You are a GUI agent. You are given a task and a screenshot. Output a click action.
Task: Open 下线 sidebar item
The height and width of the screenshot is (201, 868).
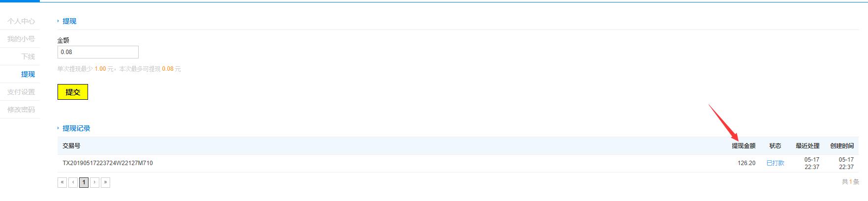pos(28,57)
